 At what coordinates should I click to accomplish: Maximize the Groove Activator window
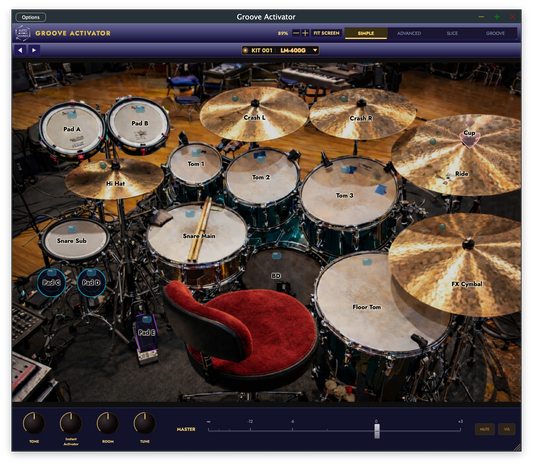click(497, 17)
